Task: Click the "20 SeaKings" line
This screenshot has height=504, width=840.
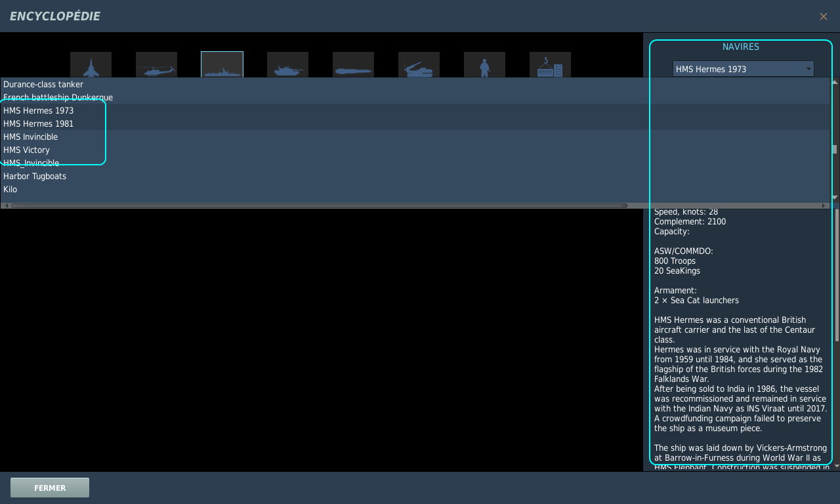Action: click(x=678, y=271)
